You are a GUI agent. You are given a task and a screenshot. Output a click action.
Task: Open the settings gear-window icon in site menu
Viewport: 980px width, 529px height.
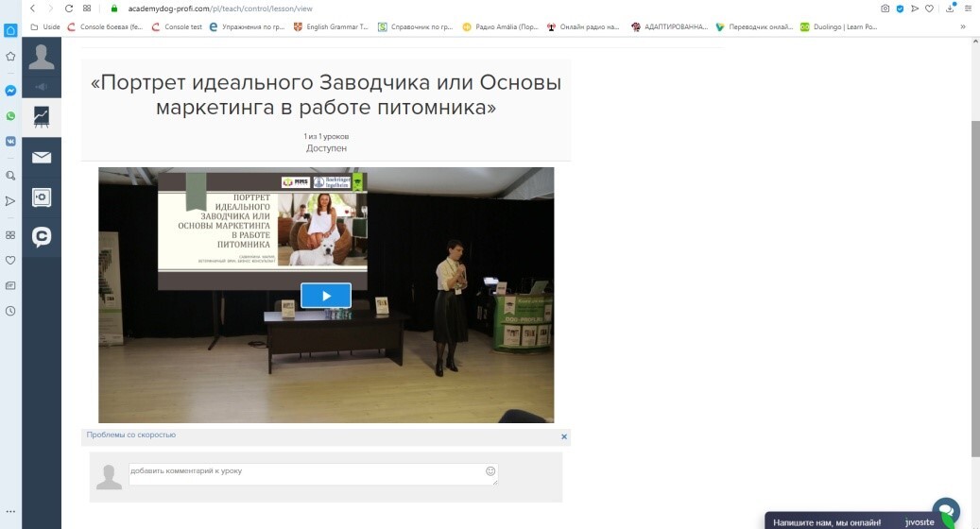point(42,197)
